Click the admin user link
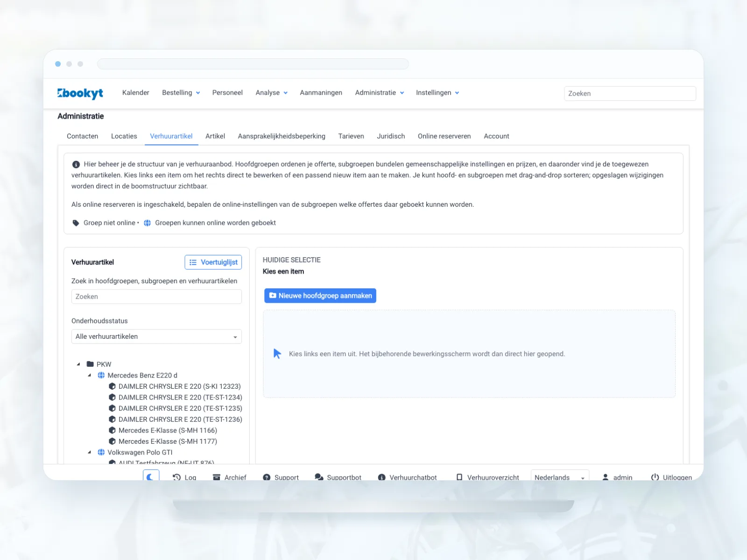The width and height of the screenshot is (747, 560). tap(617, 477)
